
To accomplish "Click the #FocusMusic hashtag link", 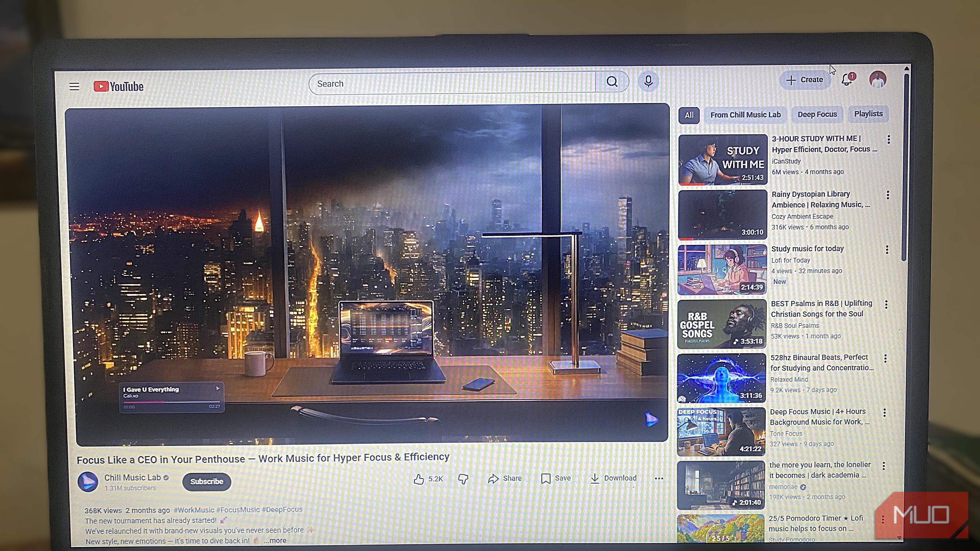I will [x=238, y=510].
